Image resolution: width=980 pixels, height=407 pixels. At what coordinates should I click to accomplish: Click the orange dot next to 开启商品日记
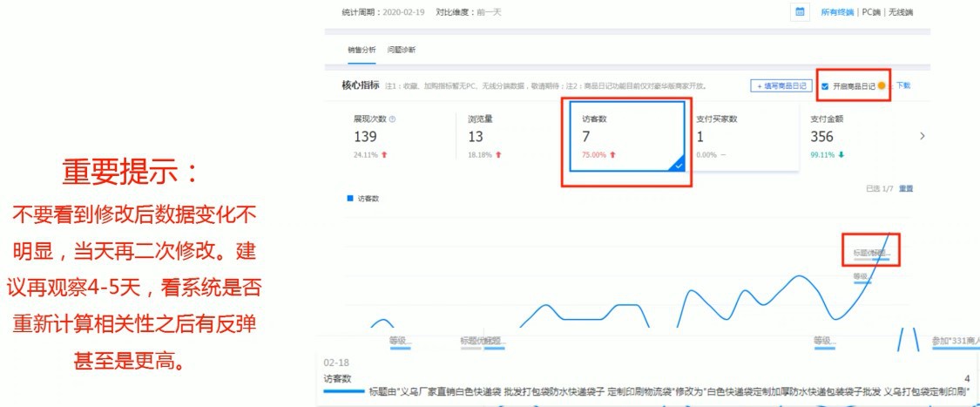point(882,86)
